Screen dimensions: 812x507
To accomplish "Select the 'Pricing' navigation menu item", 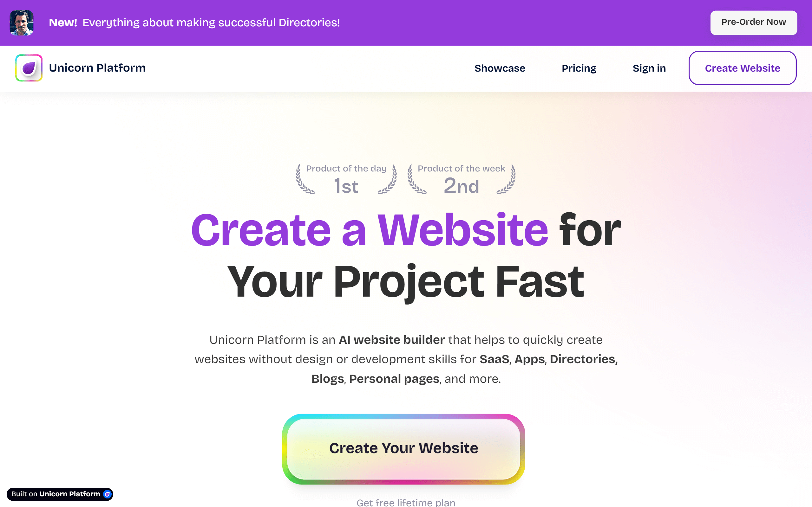I will [578, 68].
